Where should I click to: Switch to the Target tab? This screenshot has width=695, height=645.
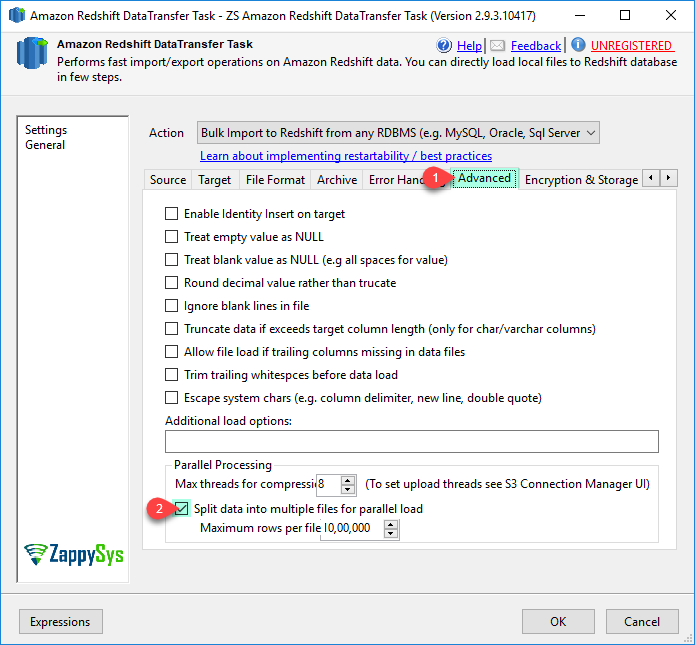pyautogui.click(x=215, y=180)
